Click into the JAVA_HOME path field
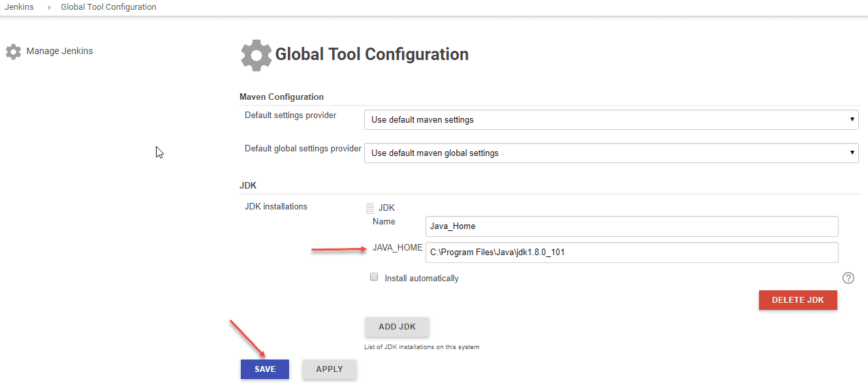 [x=631, y=253]
